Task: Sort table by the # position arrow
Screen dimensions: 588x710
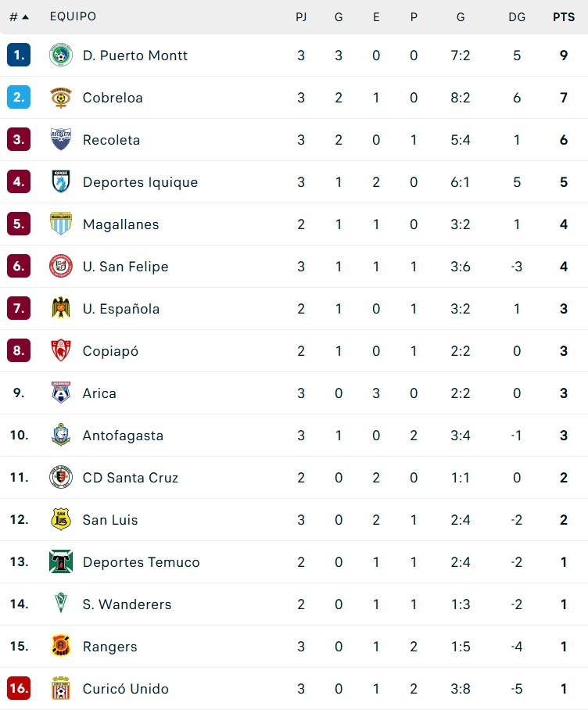Action: 25,17
